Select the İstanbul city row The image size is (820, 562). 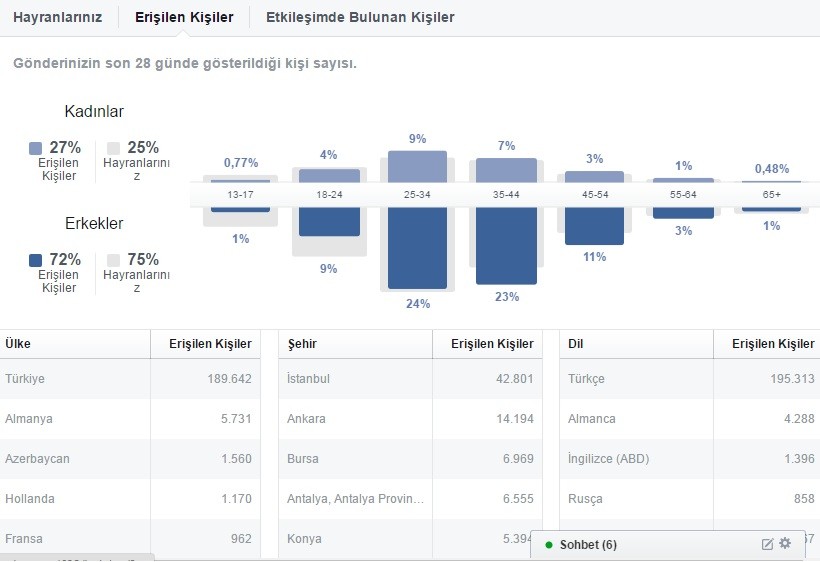411,379
